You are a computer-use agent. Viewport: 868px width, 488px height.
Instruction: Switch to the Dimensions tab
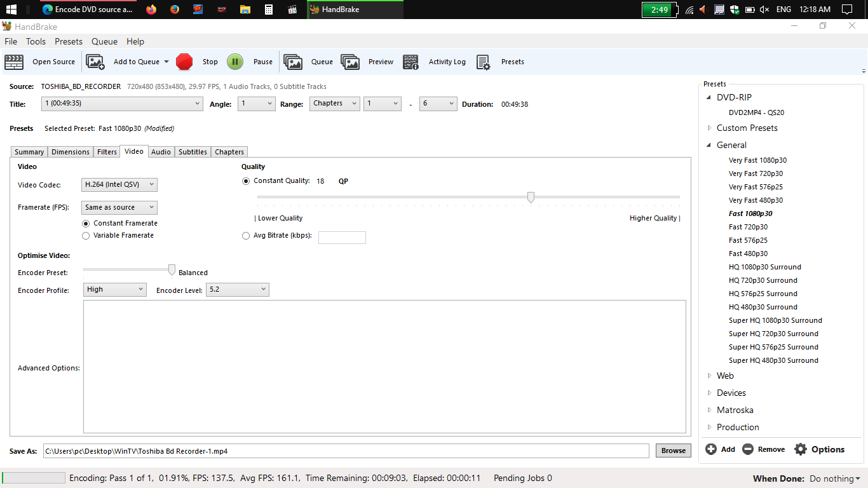pos(71,152)
